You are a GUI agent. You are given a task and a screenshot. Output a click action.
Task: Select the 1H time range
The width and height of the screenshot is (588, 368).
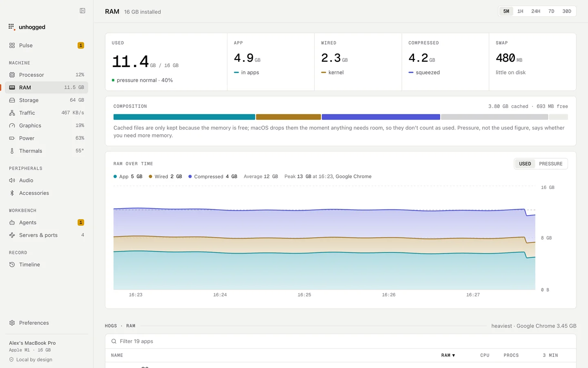520,11
